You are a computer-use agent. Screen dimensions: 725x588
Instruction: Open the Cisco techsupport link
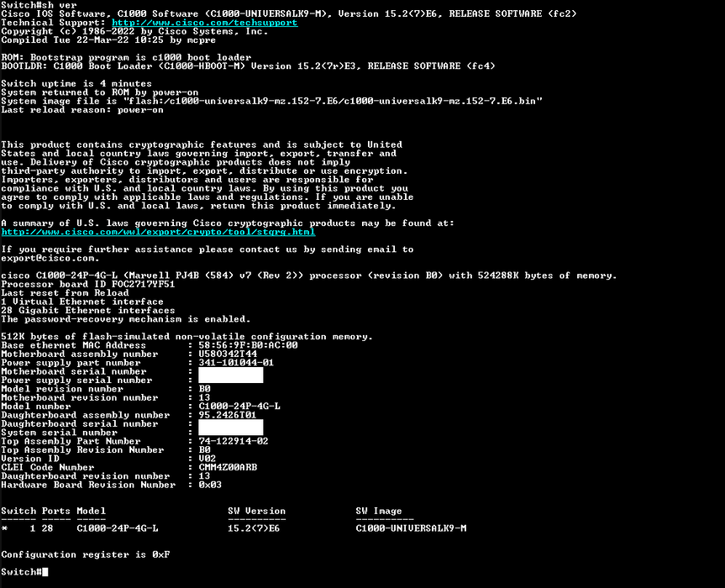click(205, 23)
